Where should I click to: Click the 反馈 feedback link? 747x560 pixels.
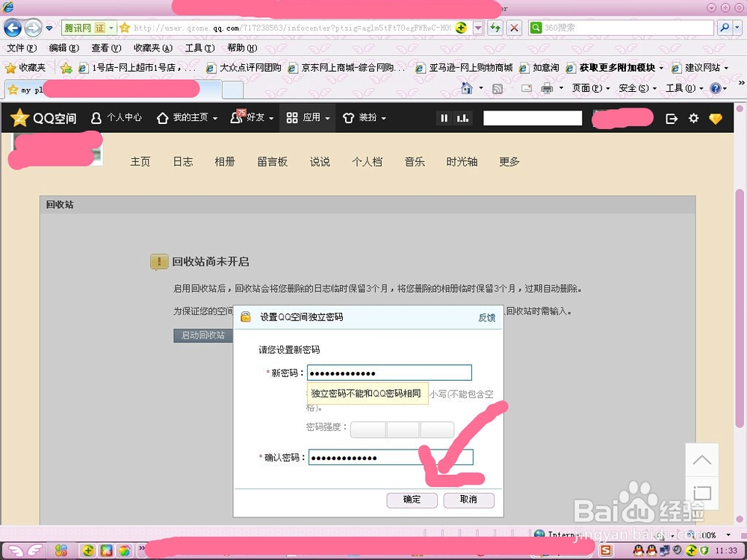(x=486, y=317)
